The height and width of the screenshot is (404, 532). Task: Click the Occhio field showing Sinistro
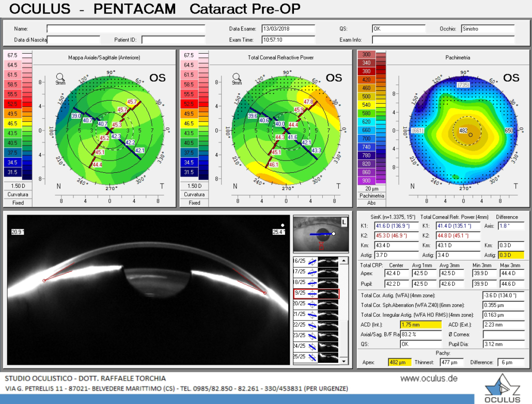pos(488,29)
